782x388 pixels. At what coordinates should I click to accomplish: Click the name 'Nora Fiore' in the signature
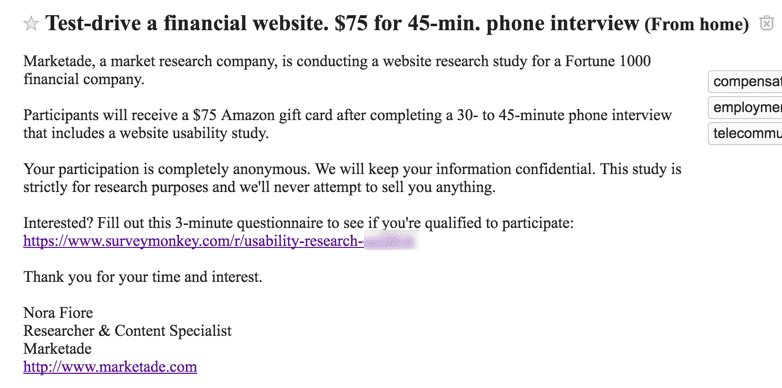(58, 313)
